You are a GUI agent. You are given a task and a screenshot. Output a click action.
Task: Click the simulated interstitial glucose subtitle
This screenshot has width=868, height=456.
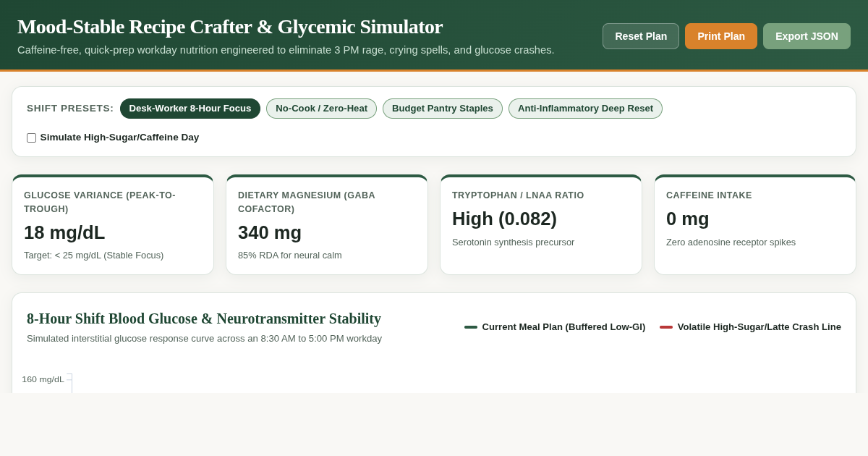[x=204, y=339]
